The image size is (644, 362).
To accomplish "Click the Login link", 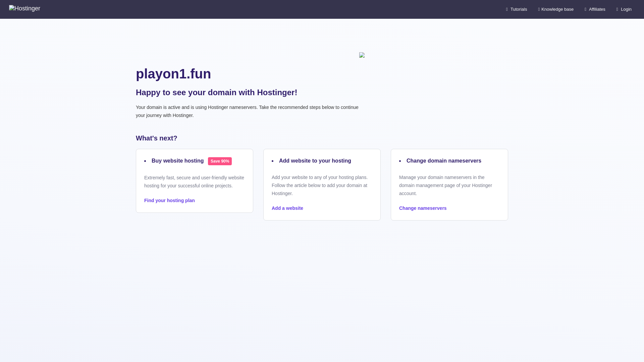I will click(x=624, y=9).
